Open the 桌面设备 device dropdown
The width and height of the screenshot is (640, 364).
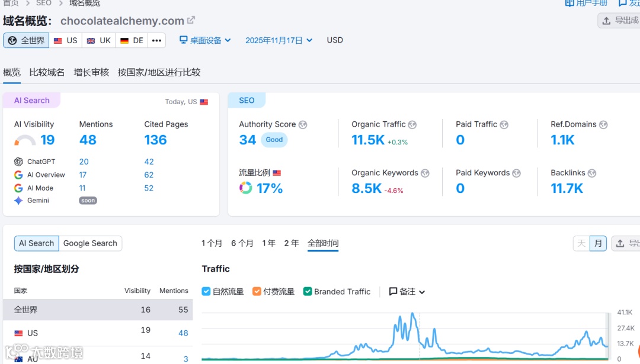[x=205, y=40]
